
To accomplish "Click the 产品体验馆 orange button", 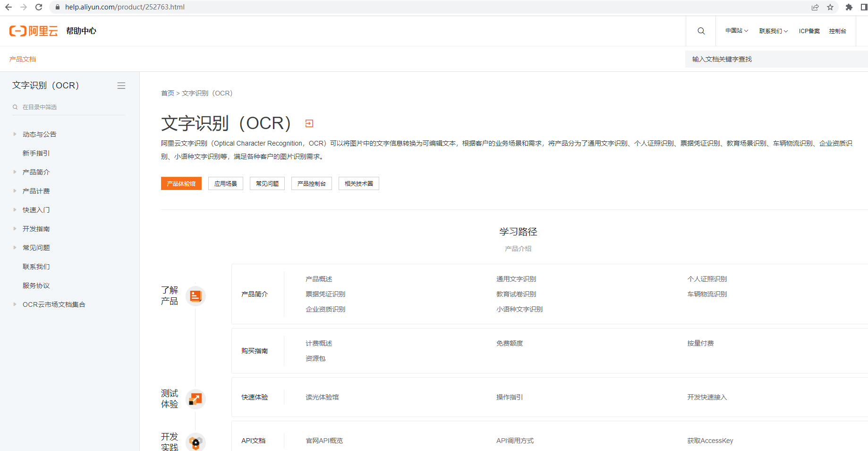I will tap(181, 183).
